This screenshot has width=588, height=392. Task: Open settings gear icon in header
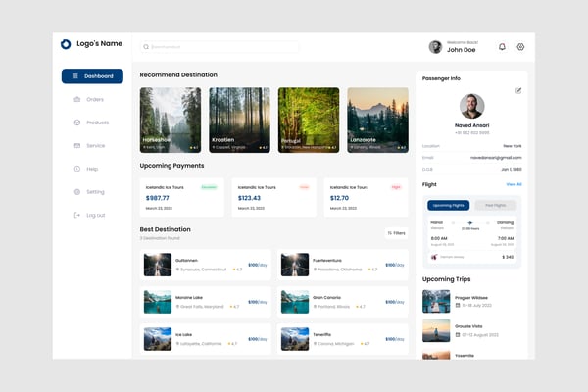coord(520,47)
